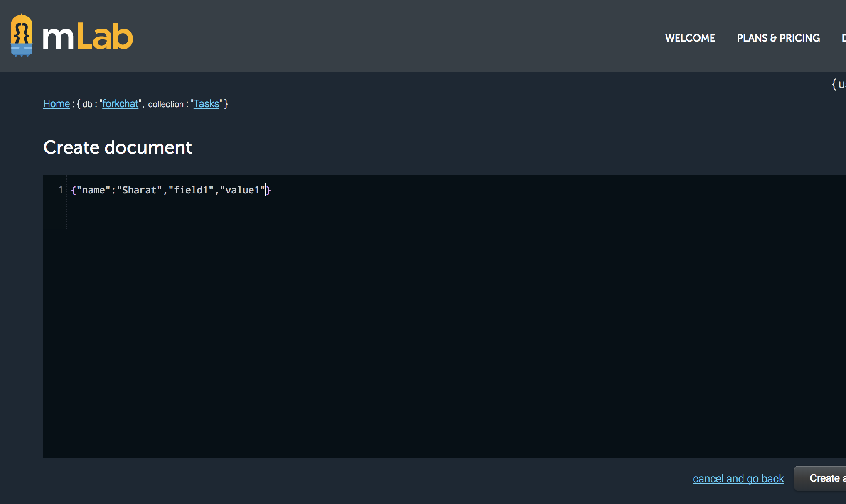
Task: Toggle the document editor line number
Action: point(59,190)
